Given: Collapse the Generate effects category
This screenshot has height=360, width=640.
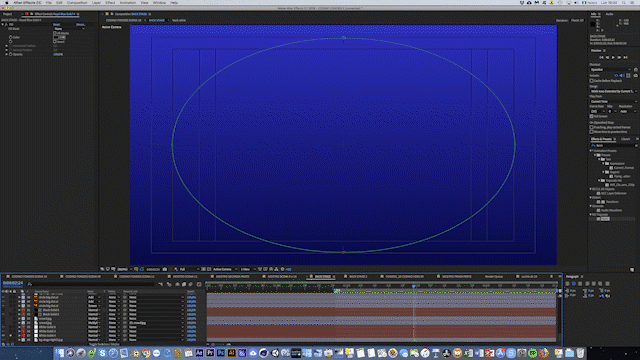Looking at the screenshot, I should (591, 206).
